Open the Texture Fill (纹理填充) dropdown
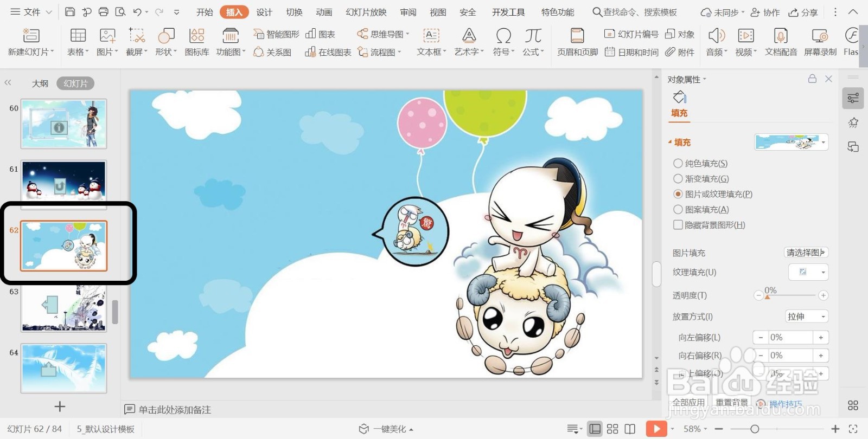The image size is (868, 439). pos(808,272)
